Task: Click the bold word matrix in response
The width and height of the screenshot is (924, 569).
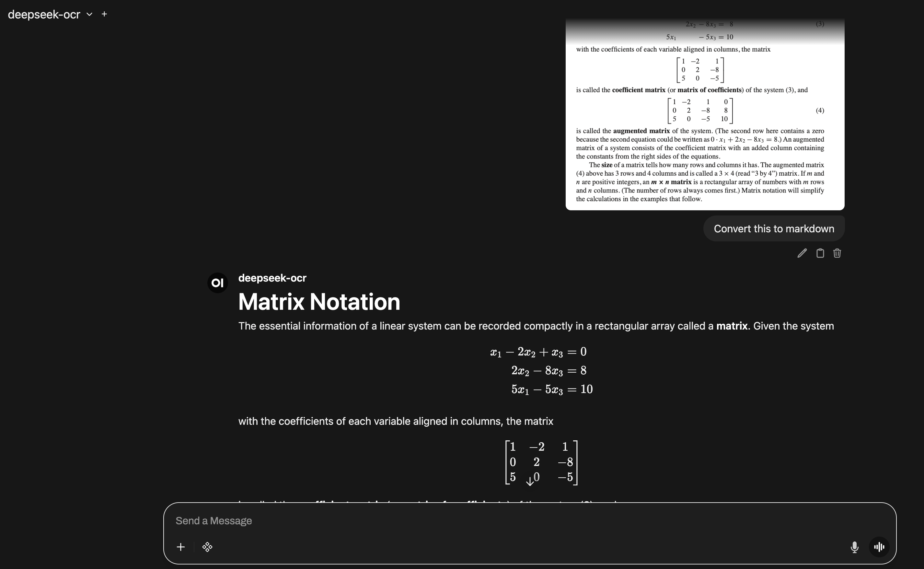Action: (x=732, y=326)
